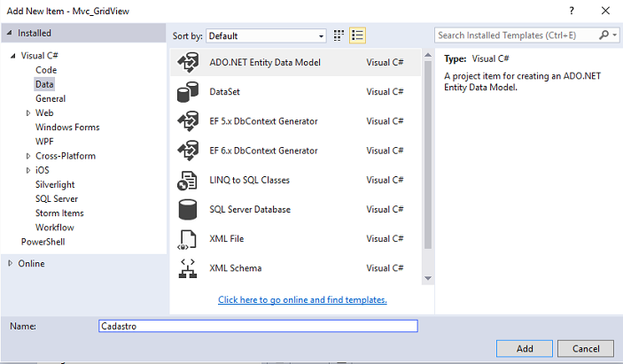Click the template list scrollbar thumb

(428, 155)
